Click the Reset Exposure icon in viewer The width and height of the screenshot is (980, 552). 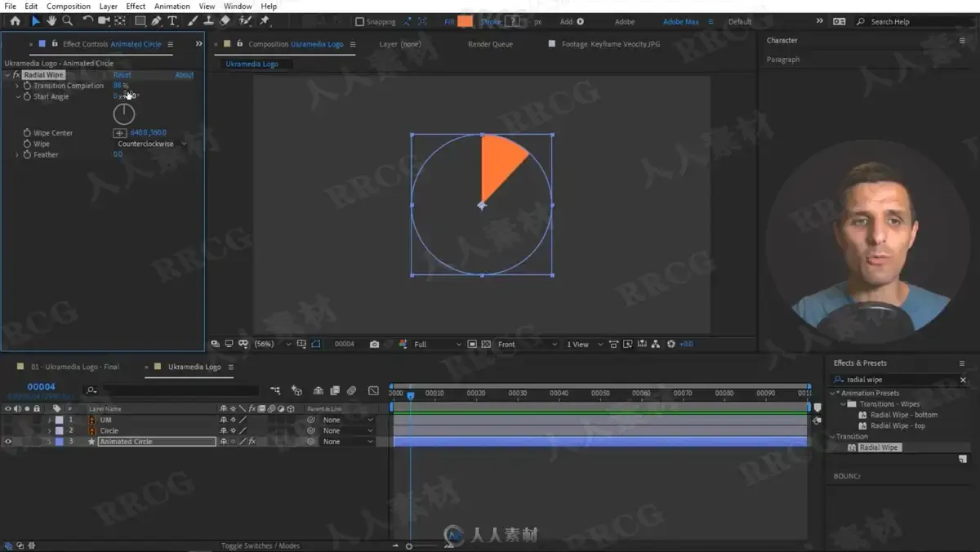[x=671, y=345]
